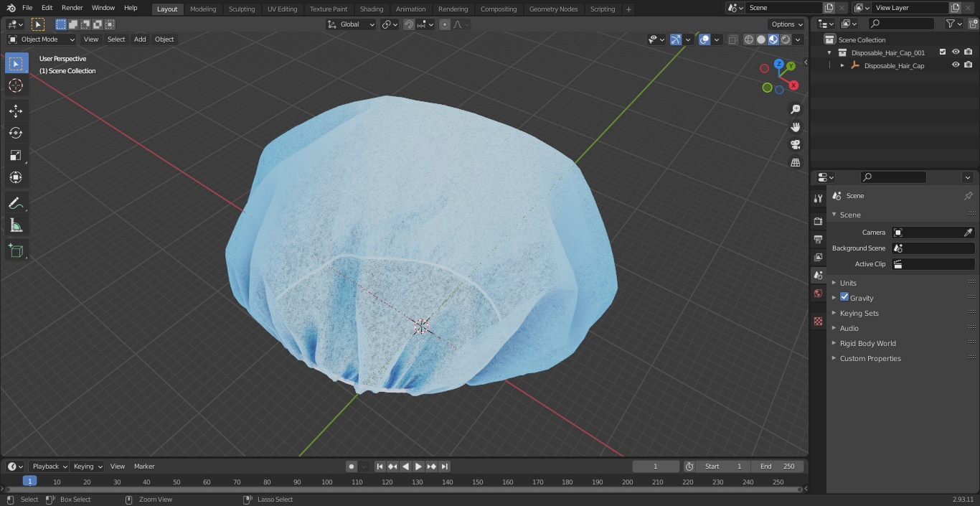Open Global transform orientation dropdown
Viewport: 980px width, 506px height.
tap(352, 24)
